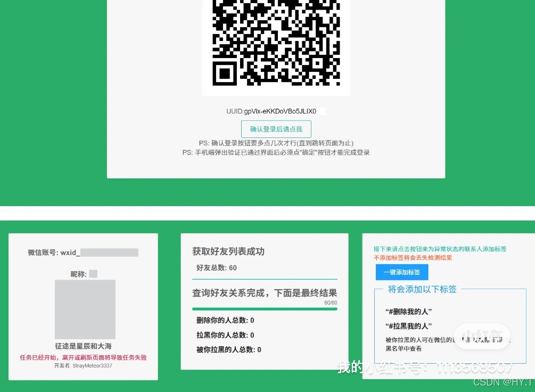This screenshot has height=392, width=535.
Task: Select the UUID text gpVix-eKKDoVBo5JLIX0
Action: point(280,111)
